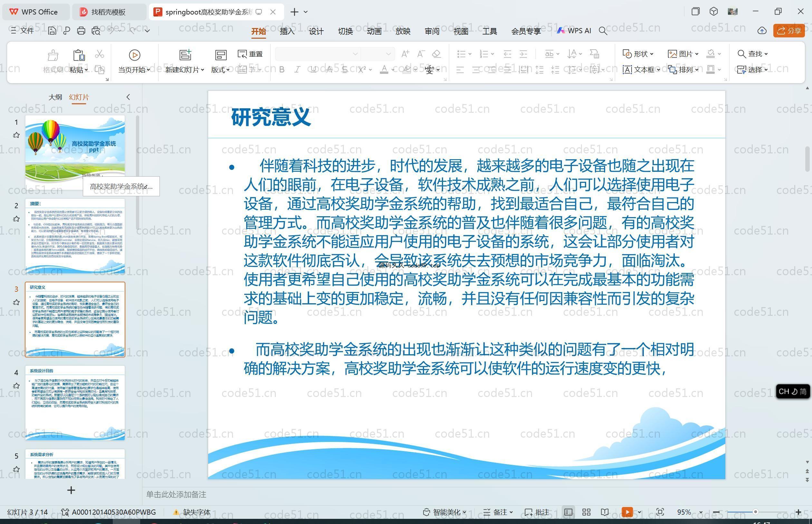Toggle the star mark on slide 3
The width and height of the screenshot is (812, 524).
16,302
